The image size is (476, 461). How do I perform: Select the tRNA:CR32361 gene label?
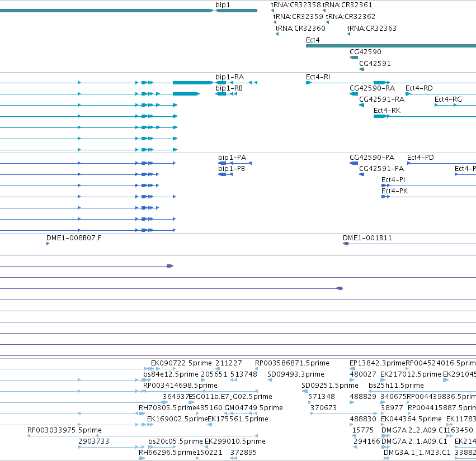(x=347, y=5)
